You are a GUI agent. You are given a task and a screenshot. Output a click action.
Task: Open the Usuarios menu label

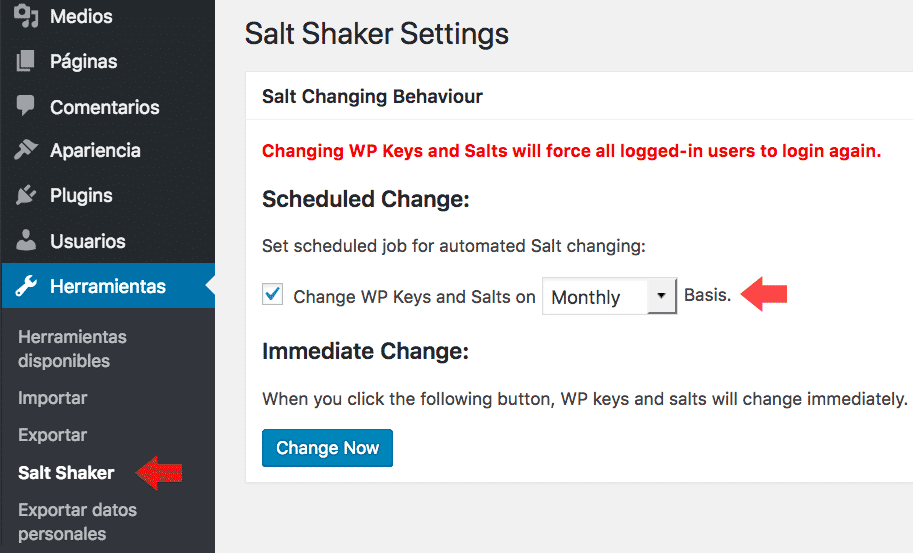tap(88, 241)
